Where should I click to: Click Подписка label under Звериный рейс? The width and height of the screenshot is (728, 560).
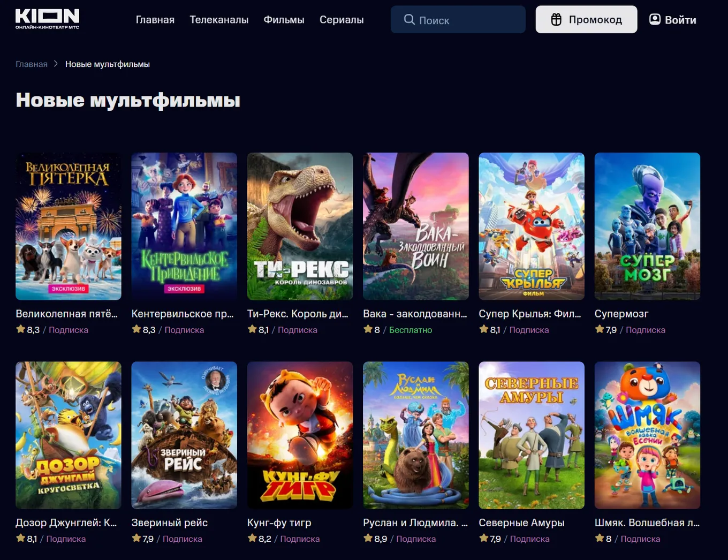(183, 539)
